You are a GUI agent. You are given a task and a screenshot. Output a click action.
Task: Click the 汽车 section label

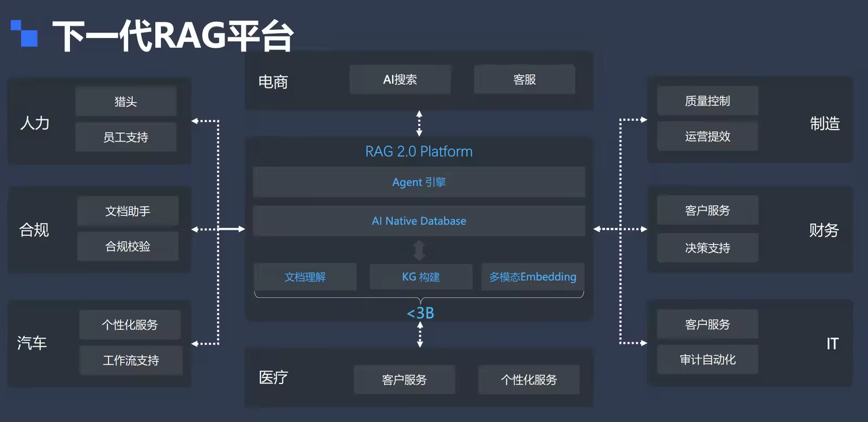32,343
